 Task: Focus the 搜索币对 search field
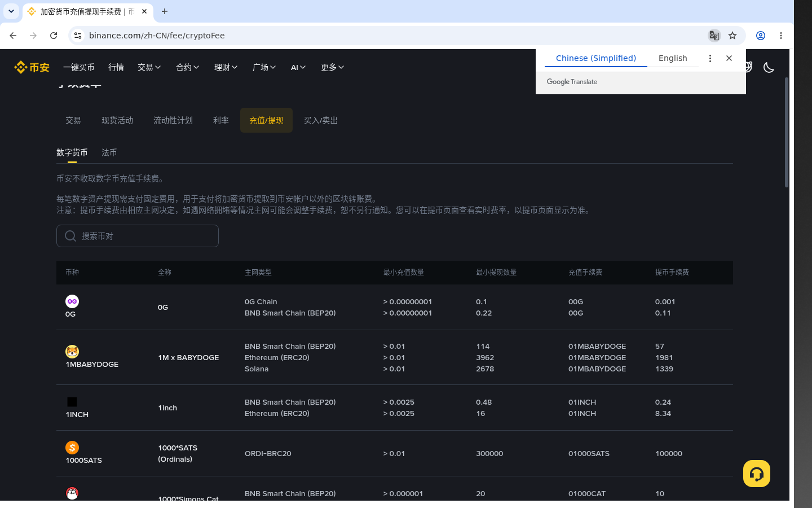point(138,236)
